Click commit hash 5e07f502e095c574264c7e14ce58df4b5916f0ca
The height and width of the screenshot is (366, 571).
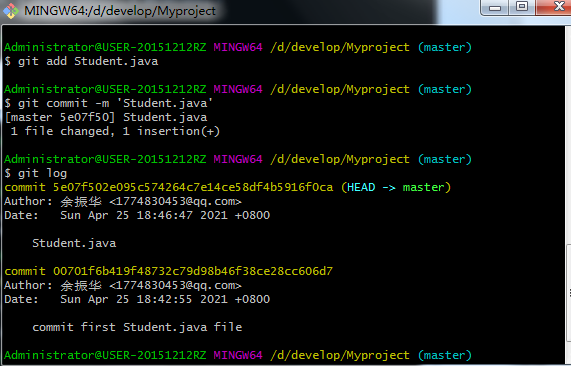[193, 187]
